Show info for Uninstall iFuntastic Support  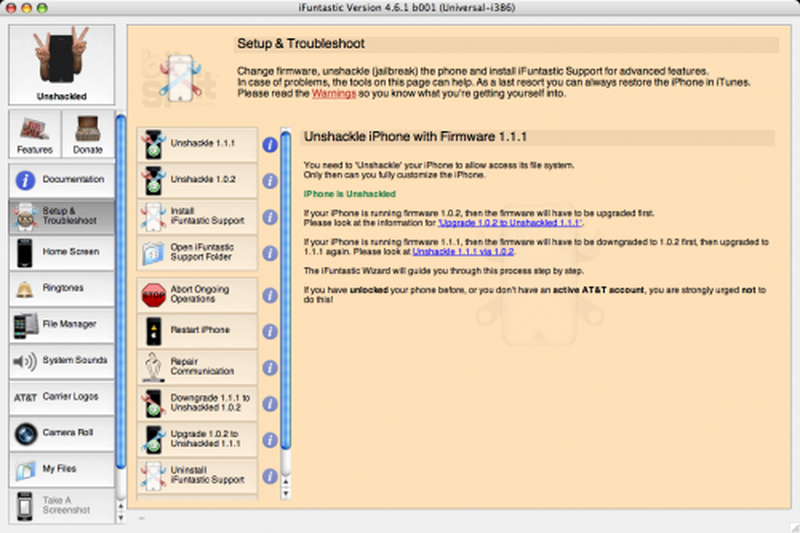tap(270, 476)
